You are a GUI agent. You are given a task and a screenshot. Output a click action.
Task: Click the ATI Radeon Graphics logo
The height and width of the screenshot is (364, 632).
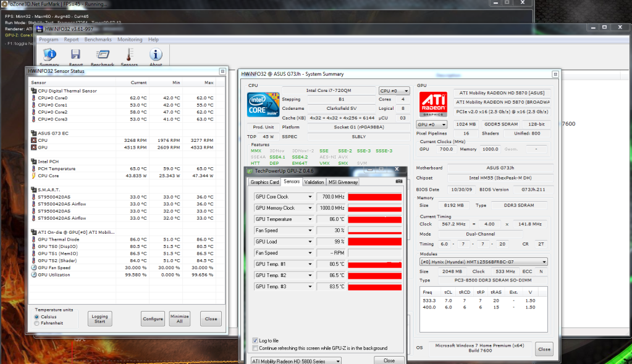pos(433,104)
